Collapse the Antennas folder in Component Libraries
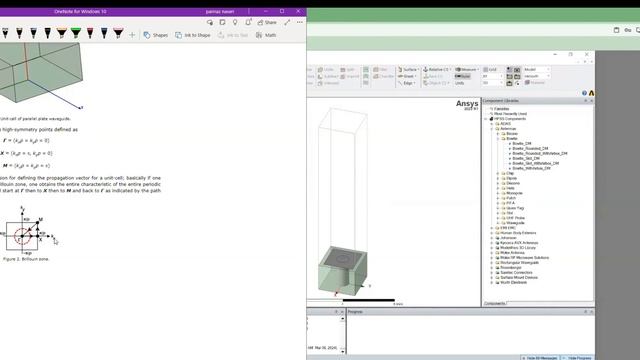640x360 pixels. click(x=491, y=129)
